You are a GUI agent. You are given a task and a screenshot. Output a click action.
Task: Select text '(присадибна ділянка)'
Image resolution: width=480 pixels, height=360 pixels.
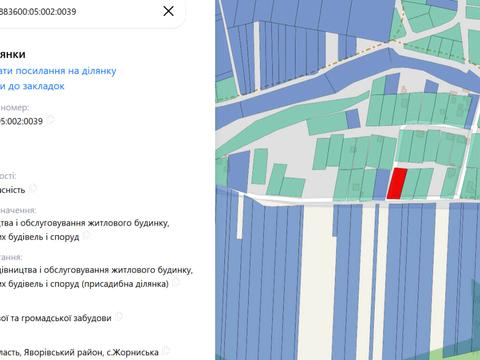click(125, 284)
